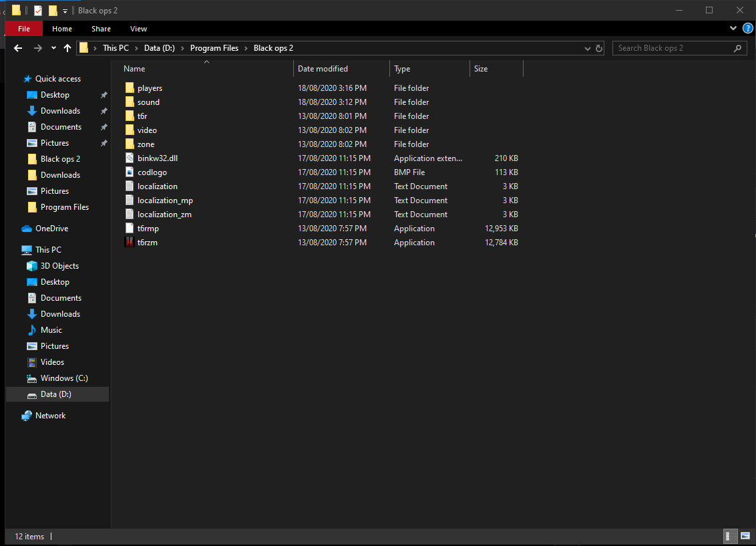The image size is (756, 546).
Task: Click Data (D:) in the address breadcrumb
Action: point(160,48)
